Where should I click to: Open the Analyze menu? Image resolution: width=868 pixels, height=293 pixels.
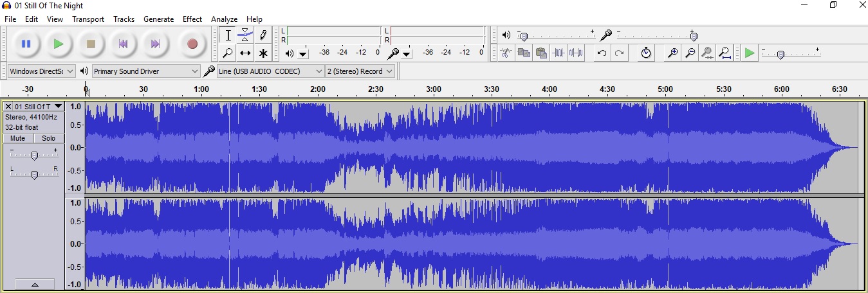pos(224,19)
